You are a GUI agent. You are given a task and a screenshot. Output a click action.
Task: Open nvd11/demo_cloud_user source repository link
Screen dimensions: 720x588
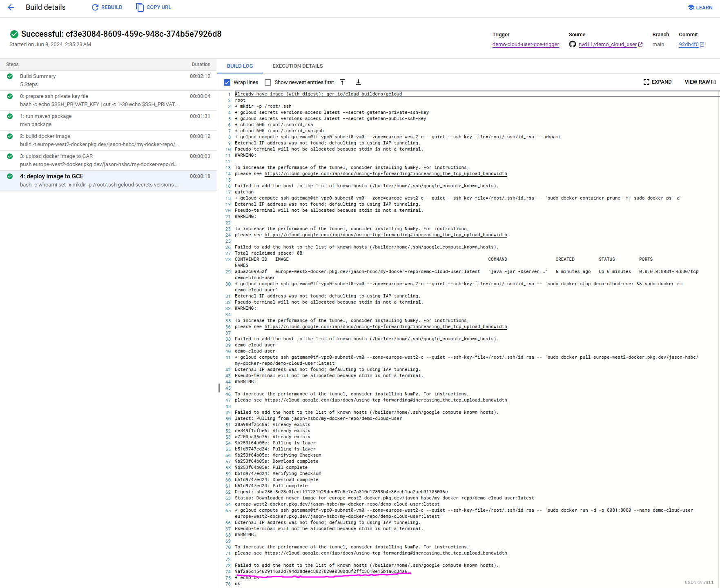pyautogui.click(x=607, y=44)
